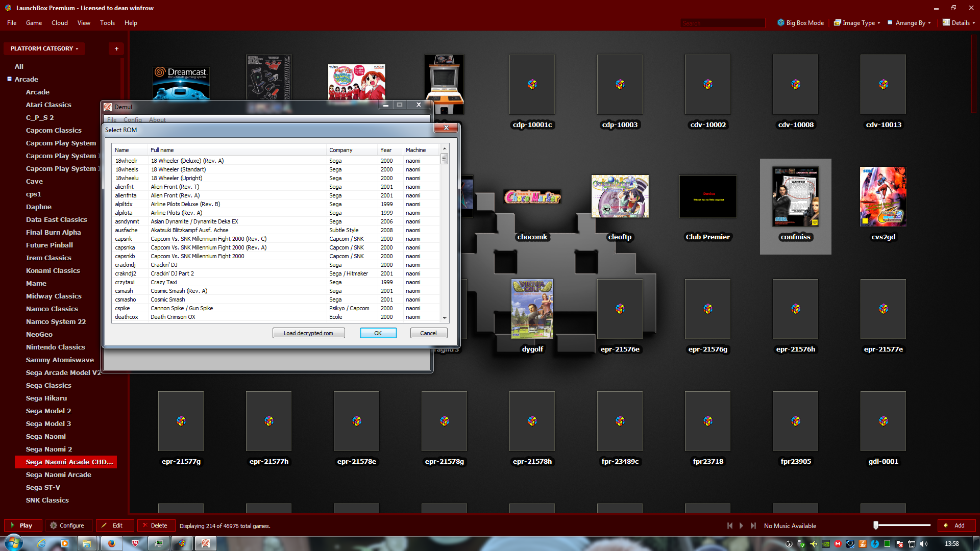Select the cdv-10013 placeholder icon

point(883,84)
